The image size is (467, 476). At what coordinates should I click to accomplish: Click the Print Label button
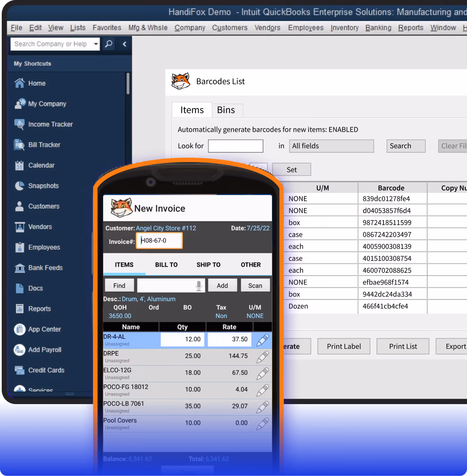point(344,347)
